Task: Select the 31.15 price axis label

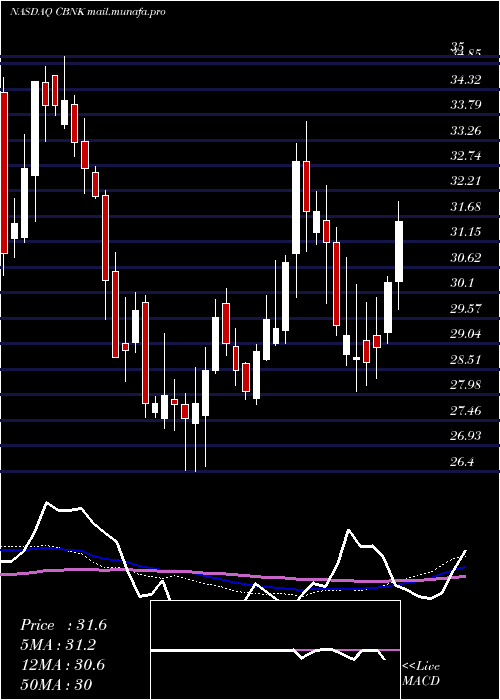Action: 466,232
